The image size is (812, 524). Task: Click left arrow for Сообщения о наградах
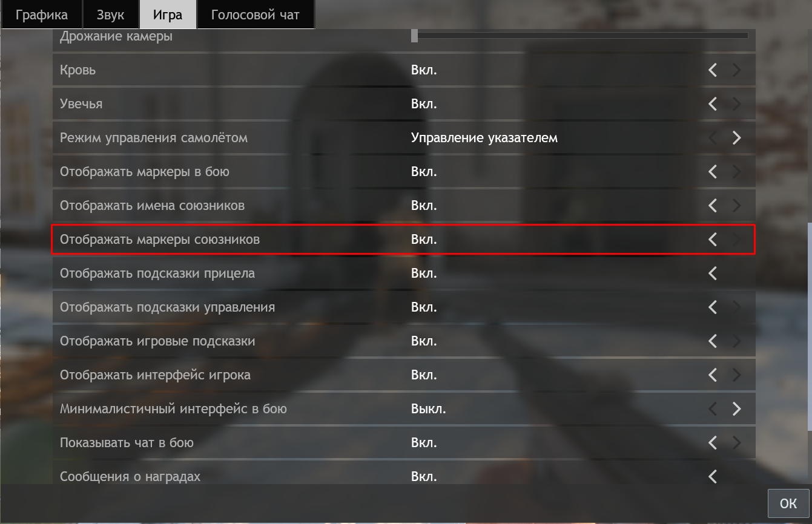713,477
